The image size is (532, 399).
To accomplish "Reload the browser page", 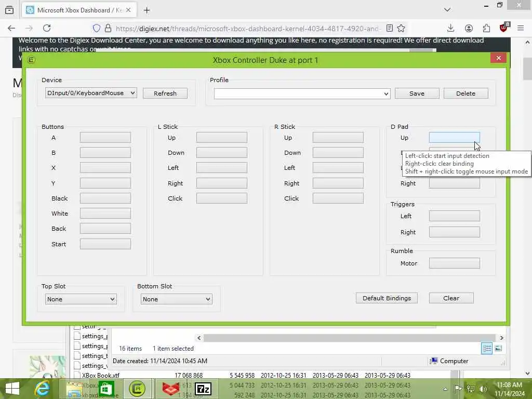I will click(x=47, y=28).
